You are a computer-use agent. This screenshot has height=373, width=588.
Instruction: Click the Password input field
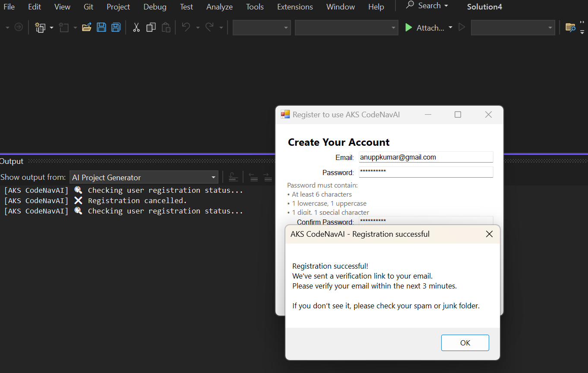click(x=426, y=172)
